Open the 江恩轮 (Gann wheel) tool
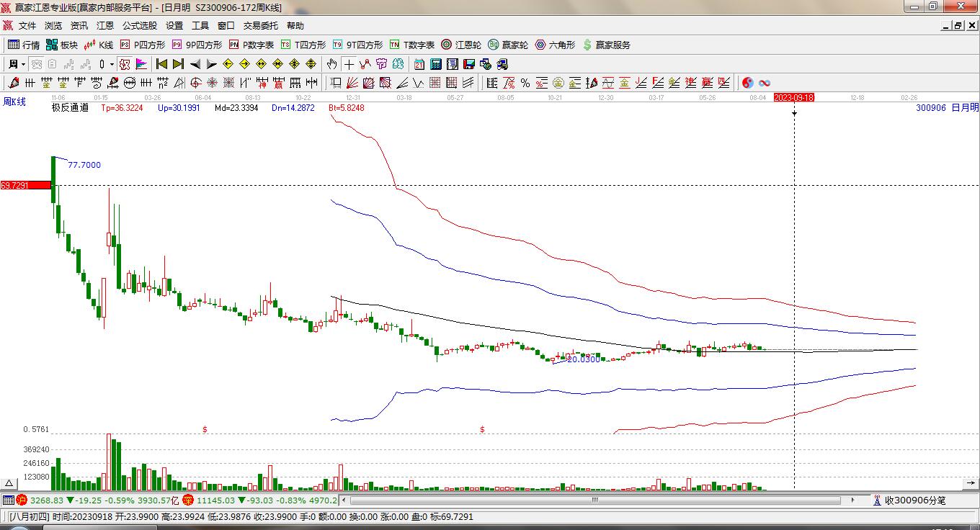980x530 pixels. pyautogui.click(x=461, y=45)
